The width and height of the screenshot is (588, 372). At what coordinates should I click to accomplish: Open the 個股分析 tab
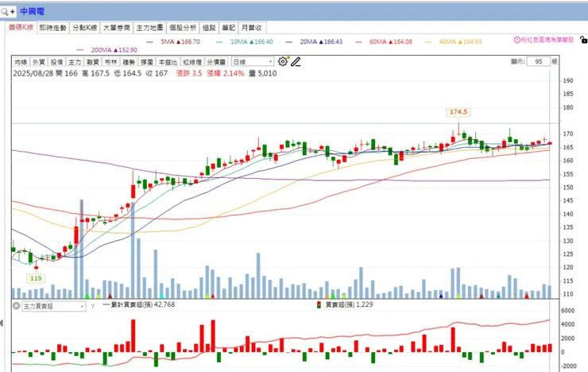pos(183,28)
